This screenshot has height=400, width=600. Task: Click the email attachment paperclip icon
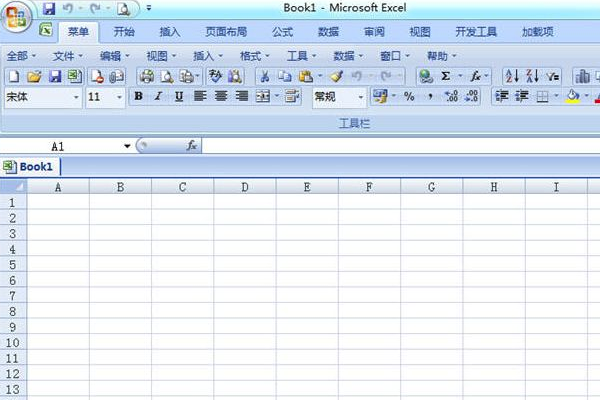pos(116,76)
